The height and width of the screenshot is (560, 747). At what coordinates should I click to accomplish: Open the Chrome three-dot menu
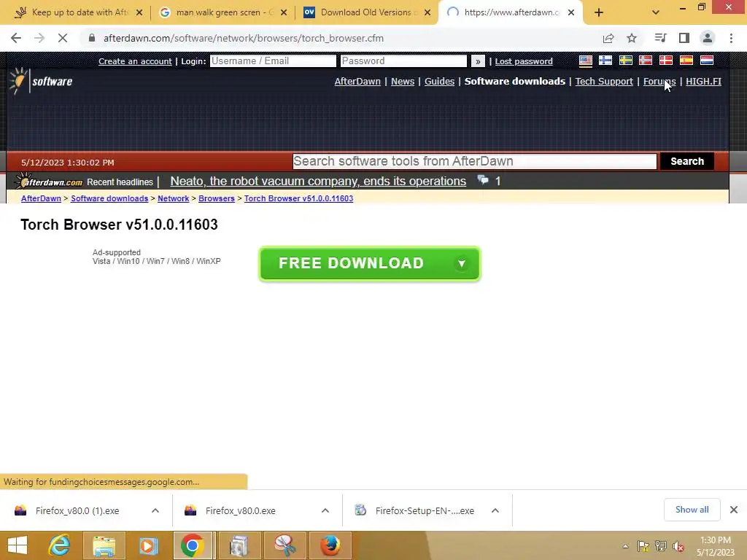[x=731, y=38]
